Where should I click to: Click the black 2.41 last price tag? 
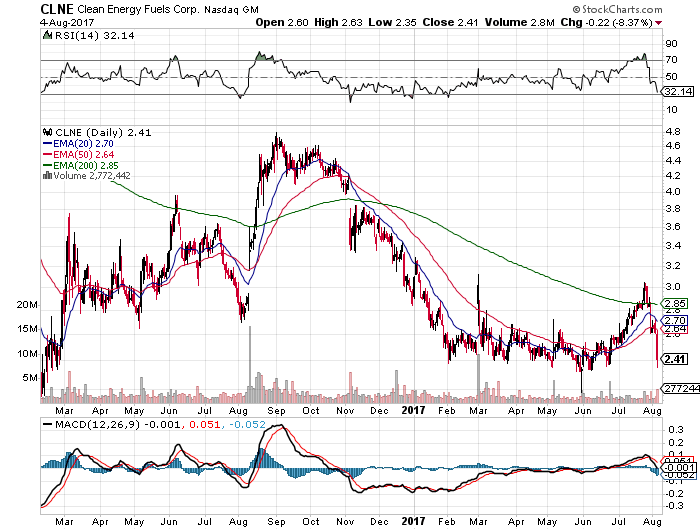pyautogui.click(x=675, y=359)
